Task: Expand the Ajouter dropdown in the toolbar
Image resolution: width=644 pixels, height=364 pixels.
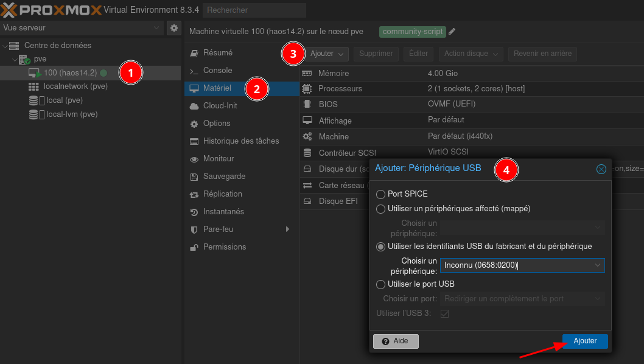Action: pos(327,54)
